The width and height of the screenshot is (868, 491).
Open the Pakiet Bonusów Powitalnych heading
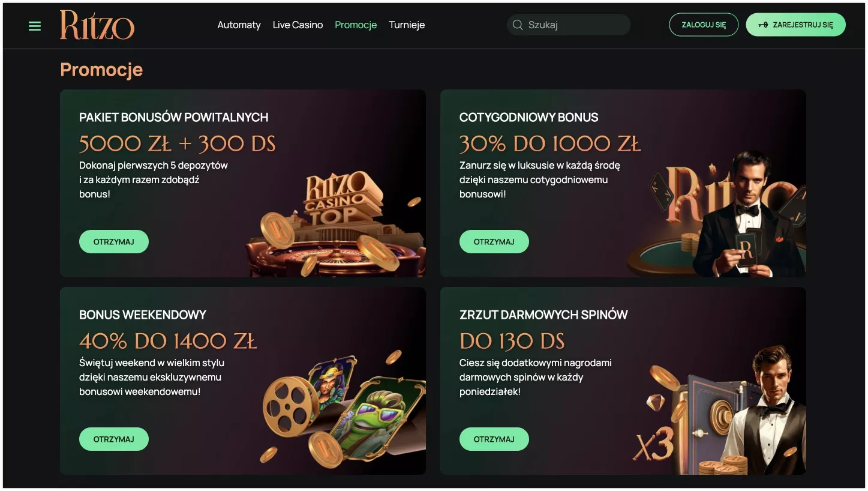point(174,117)
